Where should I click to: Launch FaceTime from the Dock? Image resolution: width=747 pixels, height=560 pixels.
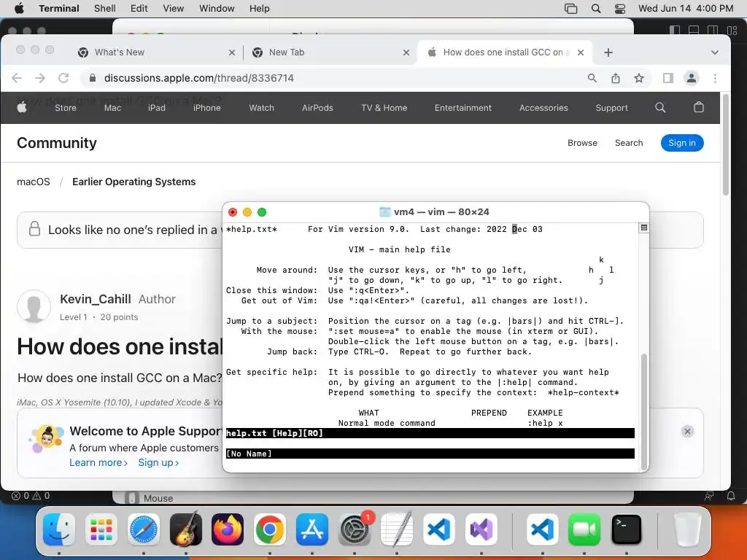(584, 529)
